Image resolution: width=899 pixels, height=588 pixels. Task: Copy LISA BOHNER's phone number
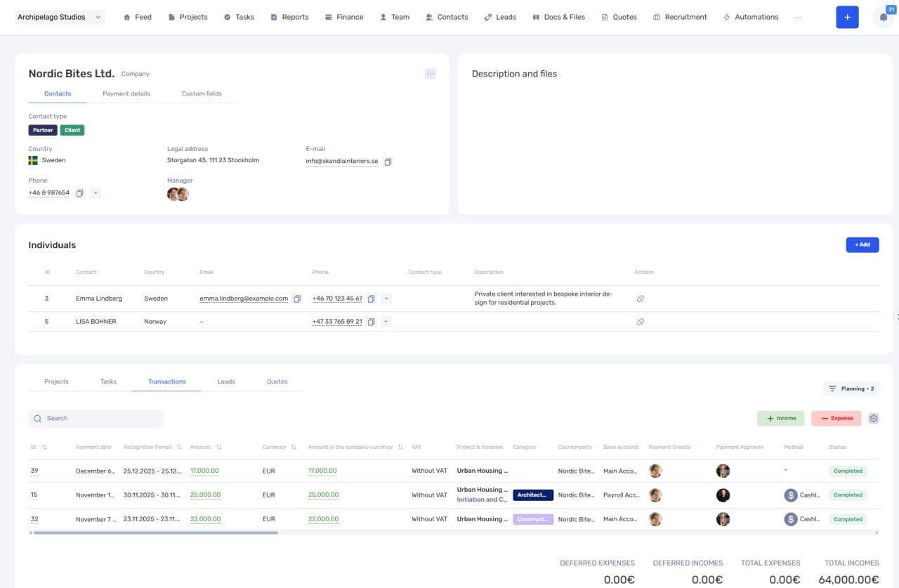click(x=372, y=322)
